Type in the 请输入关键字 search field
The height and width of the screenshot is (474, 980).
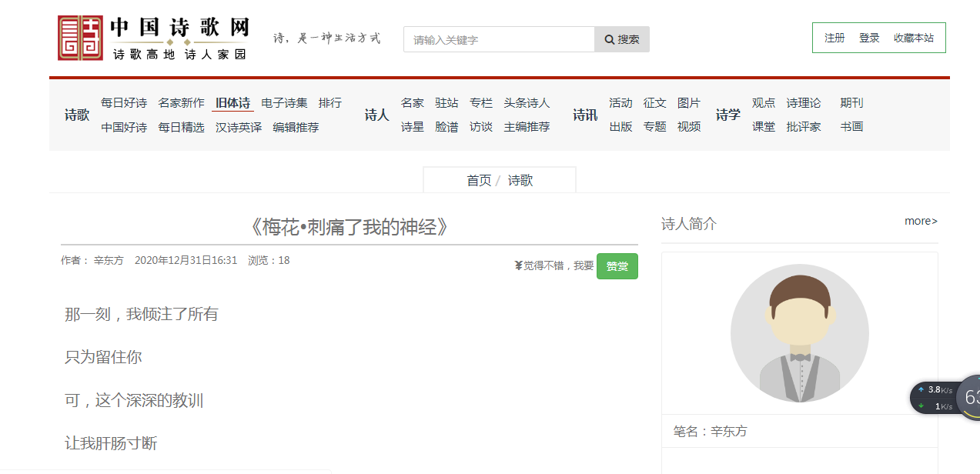click(x=499, y=39)
